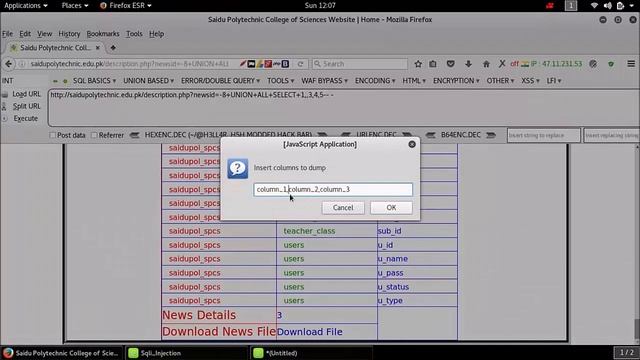Expand the HTML dropdown
The width and height of the screenshot is (640, 360).
point(414,81)
